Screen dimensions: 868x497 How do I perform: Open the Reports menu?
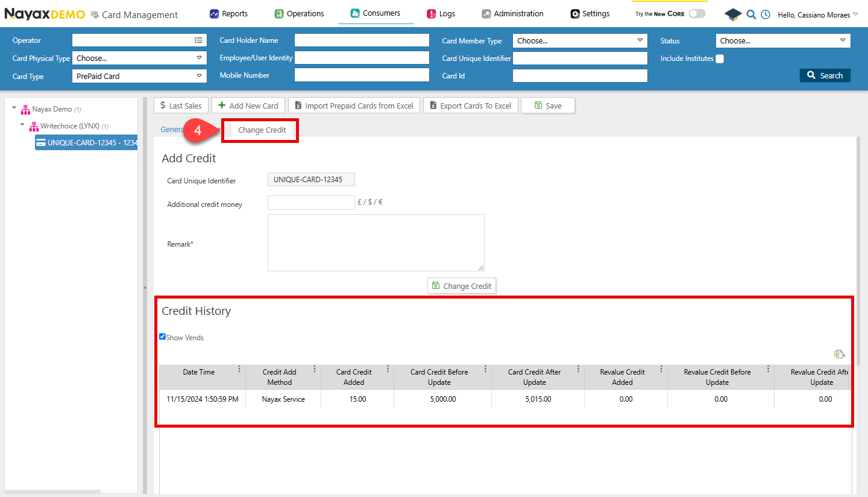pos(228,13)
